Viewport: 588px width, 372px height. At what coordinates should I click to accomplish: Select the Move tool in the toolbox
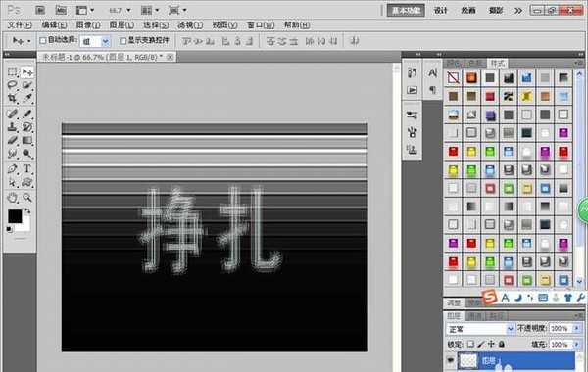pos(26,71)
